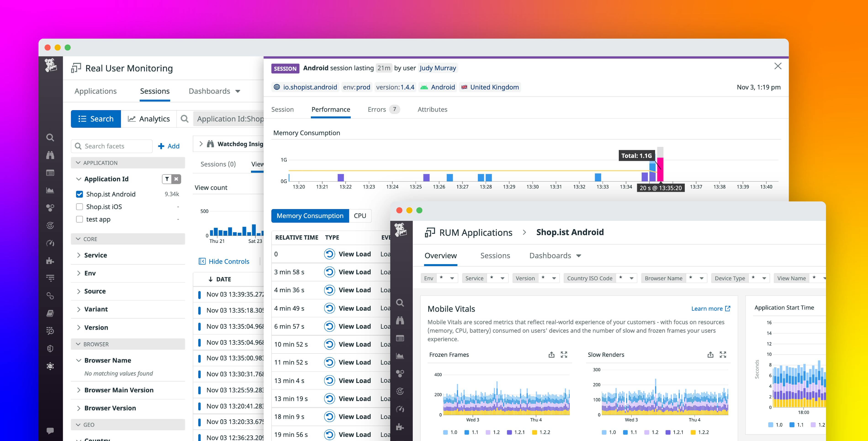Switch to the Errors tab of the session
The width and height of the screenshot is (868, 441).
[377, 109]
